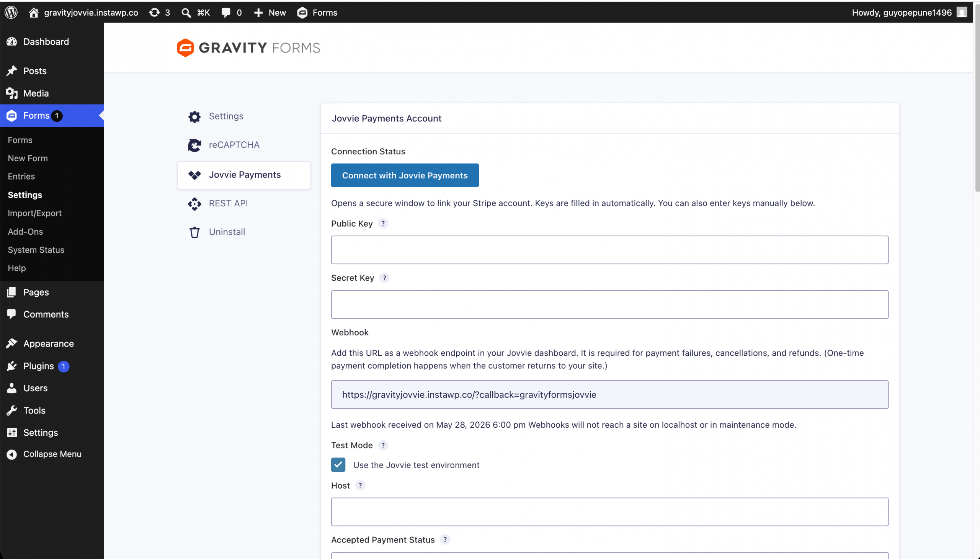Open the search magnifier icon
Image resolution: width=980 pixels, height=559 pixels.
tap(186, 13)
